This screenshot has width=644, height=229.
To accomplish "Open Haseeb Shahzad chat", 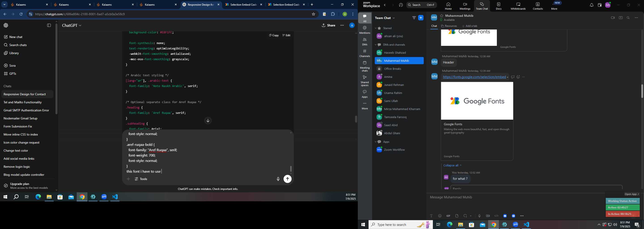I will [x=399, y=53].
